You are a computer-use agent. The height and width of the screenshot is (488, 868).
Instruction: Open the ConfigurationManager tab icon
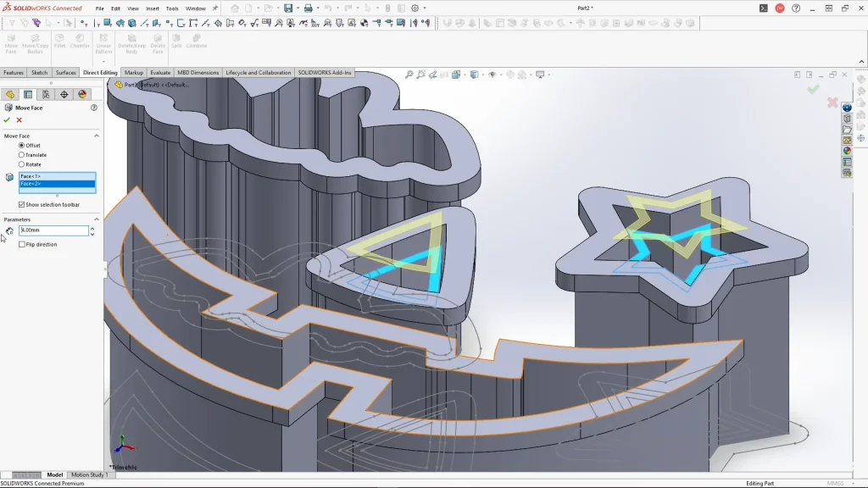tap(46, 94)
